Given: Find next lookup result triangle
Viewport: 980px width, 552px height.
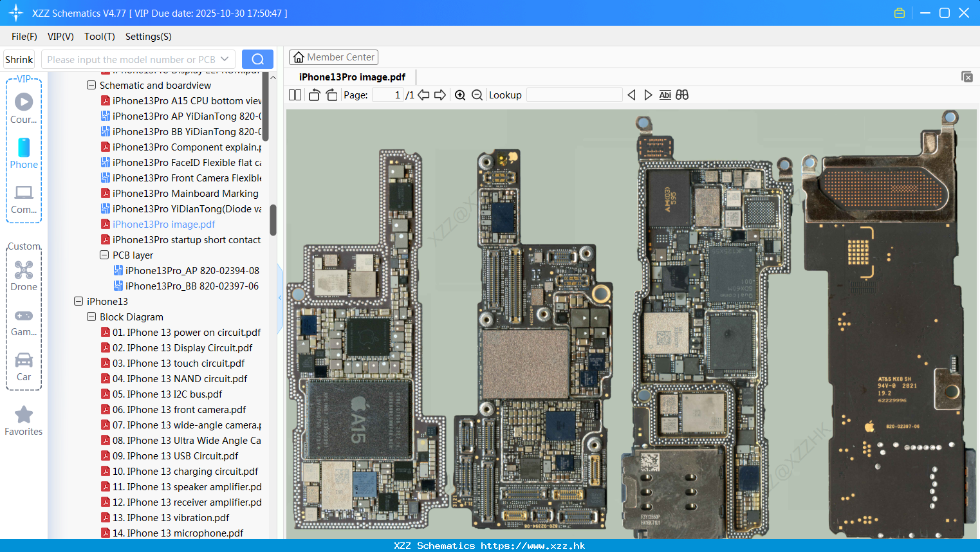Looking at the screenshot, I should tap(648, 95).
